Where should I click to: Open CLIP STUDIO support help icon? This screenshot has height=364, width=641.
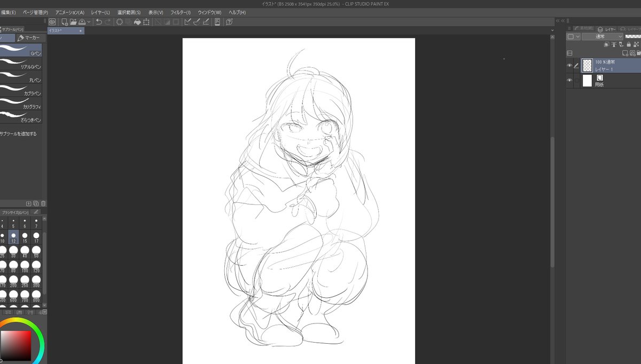(229, 22)
